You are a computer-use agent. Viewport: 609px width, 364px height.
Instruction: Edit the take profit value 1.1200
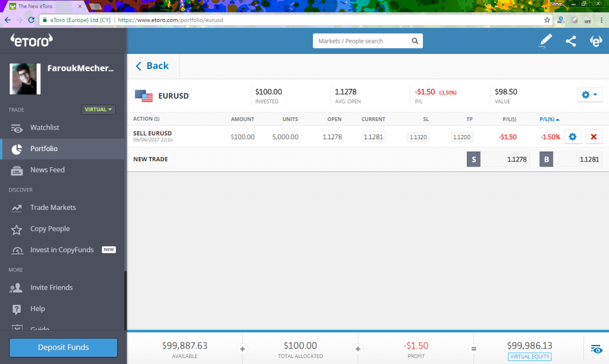pyautogui.click(x=462, y=137)
